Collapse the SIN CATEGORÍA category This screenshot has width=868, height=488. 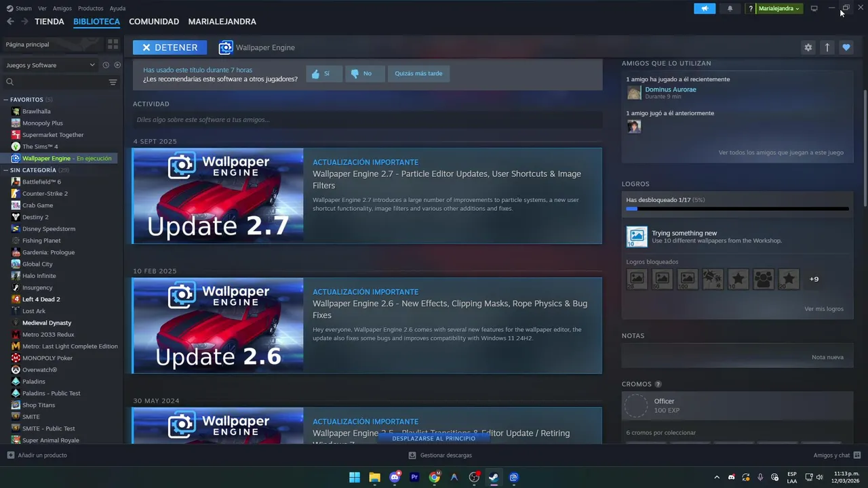coord(6,170)
